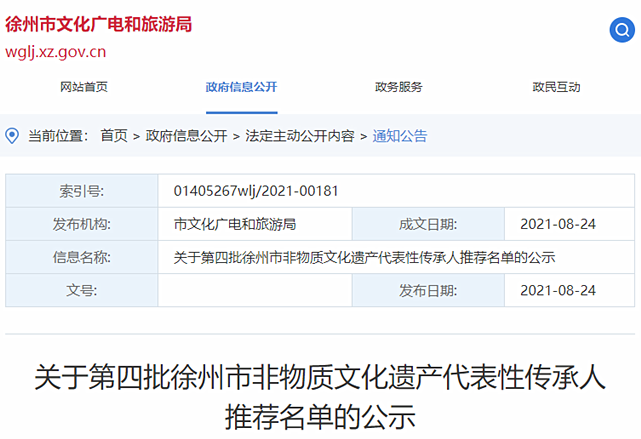Select index number 01405267wlj/2021-00181
The width and height of the screenshot is (641, 439).
(256, 191)
